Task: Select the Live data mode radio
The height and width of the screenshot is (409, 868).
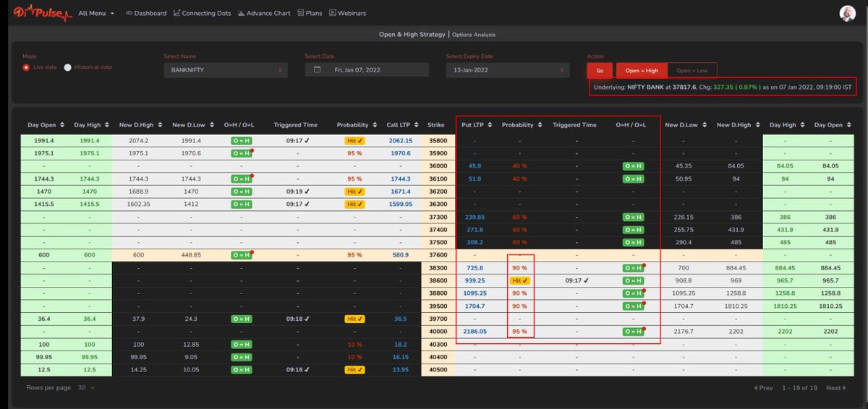Action: pyautogui.click(x=26, y=67)
